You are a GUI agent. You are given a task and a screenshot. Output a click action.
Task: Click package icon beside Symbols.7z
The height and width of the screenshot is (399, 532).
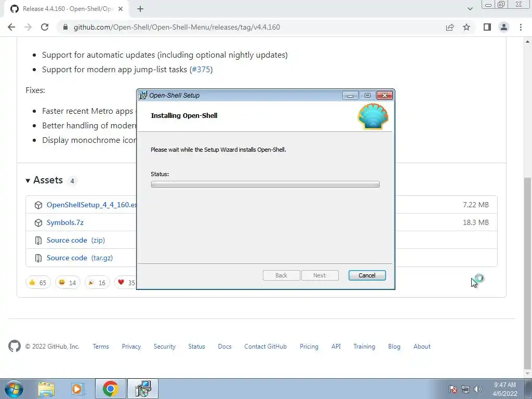click(38, 223)
